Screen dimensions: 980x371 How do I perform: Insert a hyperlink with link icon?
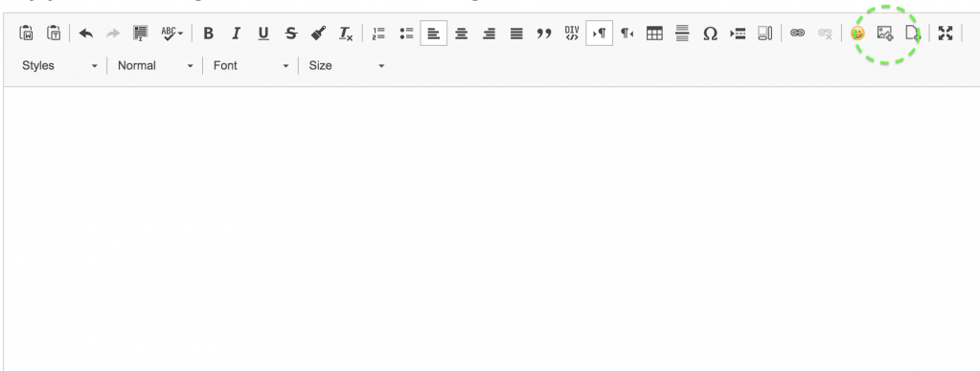(797, 34)
